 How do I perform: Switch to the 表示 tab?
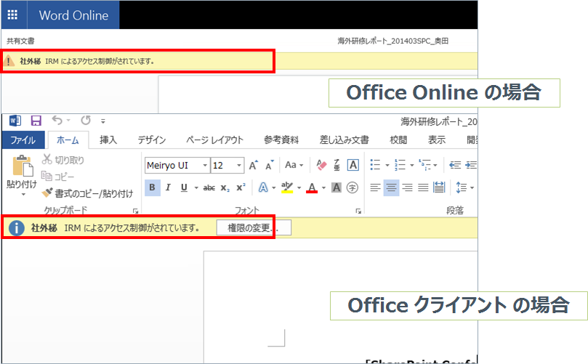(x=437, y=140)
